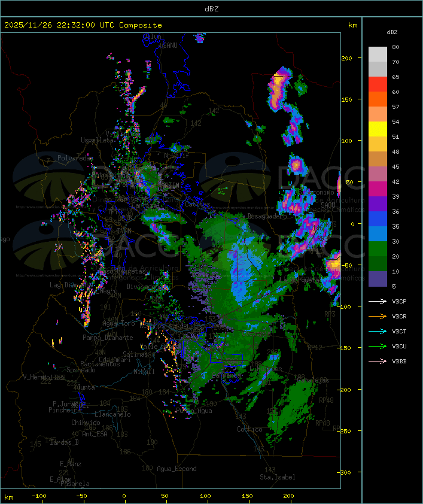Click the right-axis -300 km tick label
The height and width of the screenshot is (504, 423).
click(x=345, y=472)
